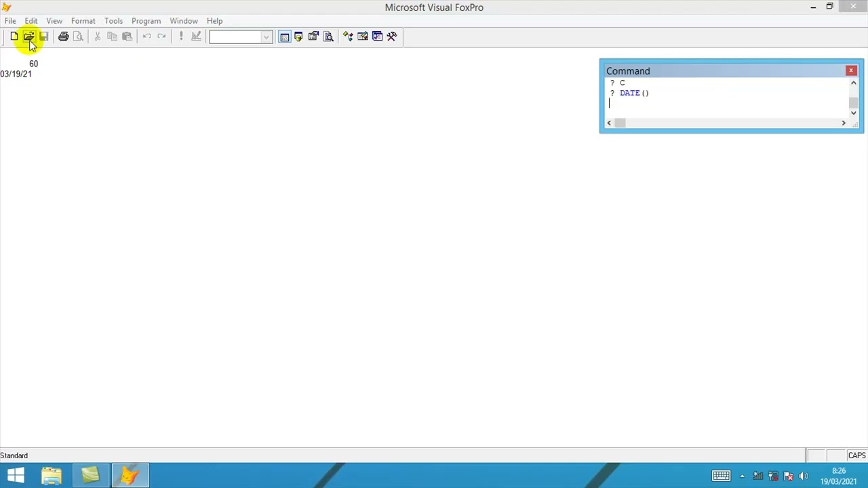This screenshot has width=868, height=488.
Task: Click the output date 03/19/21
Action: coord(16,74)
